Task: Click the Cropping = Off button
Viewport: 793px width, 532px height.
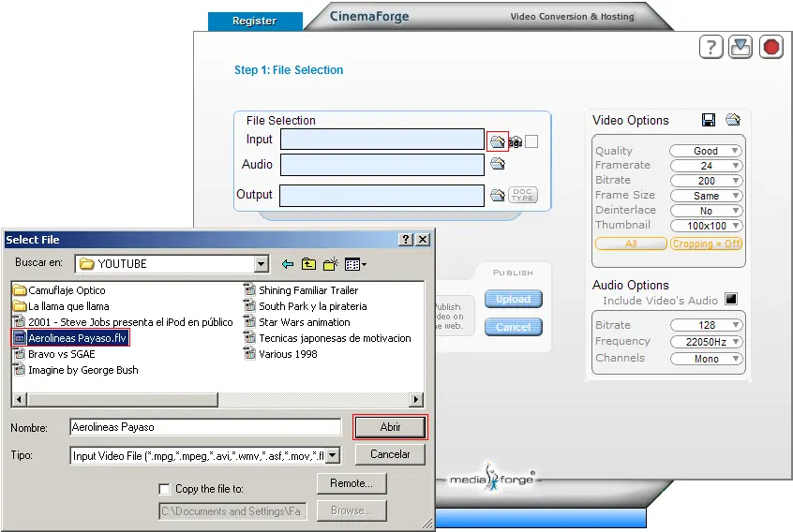Action: (706, 244)
